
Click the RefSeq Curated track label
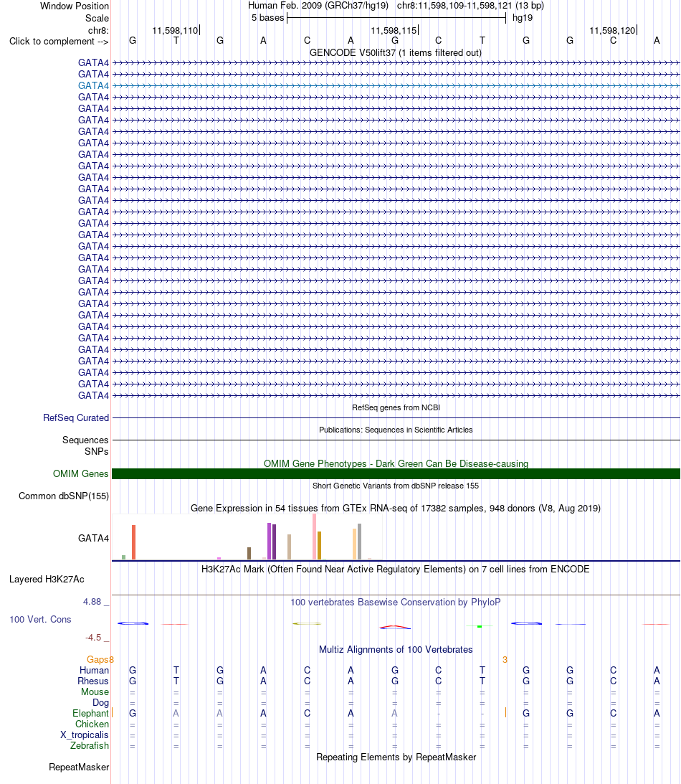(76, 417)
